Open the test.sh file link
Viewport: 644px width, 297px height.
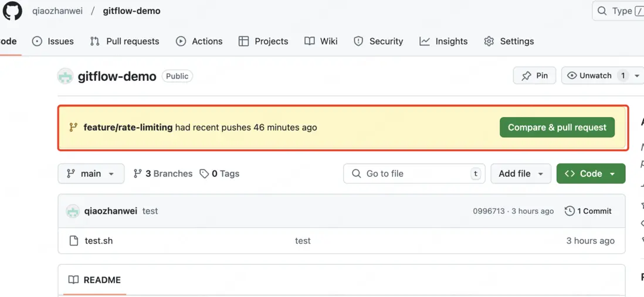pyautogui.click(x=99, y=241)
